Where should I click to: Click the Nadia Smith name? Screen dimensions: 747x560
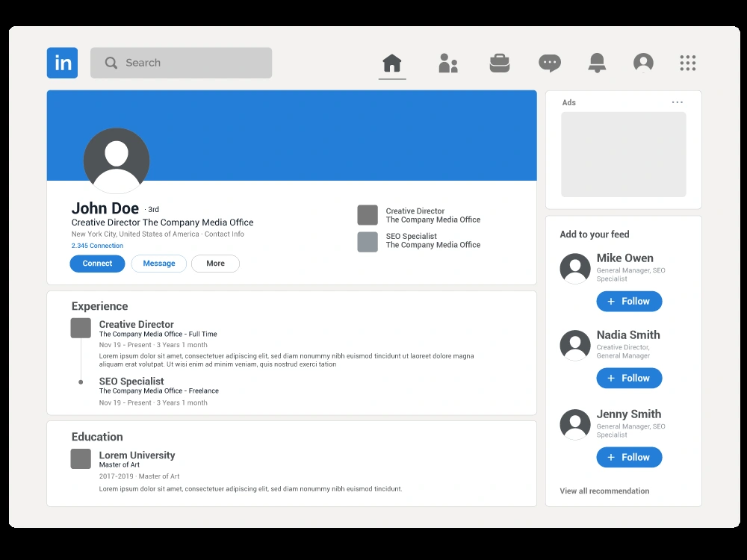point(628,335)
